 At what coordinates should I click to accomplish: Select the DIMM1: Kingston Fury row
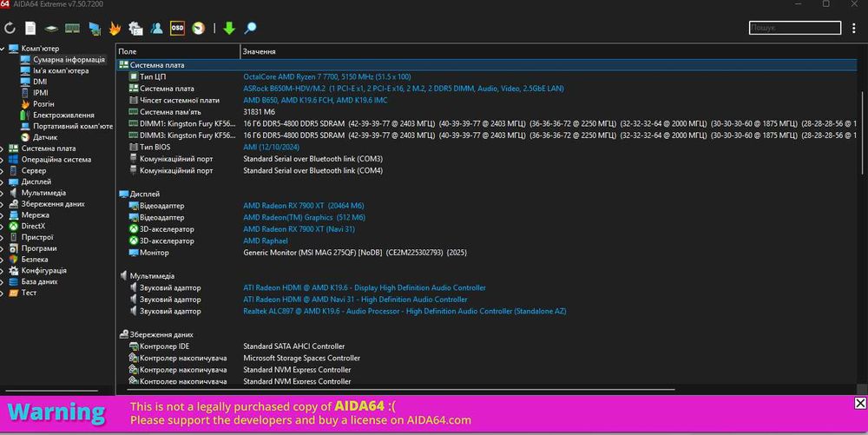487,123
